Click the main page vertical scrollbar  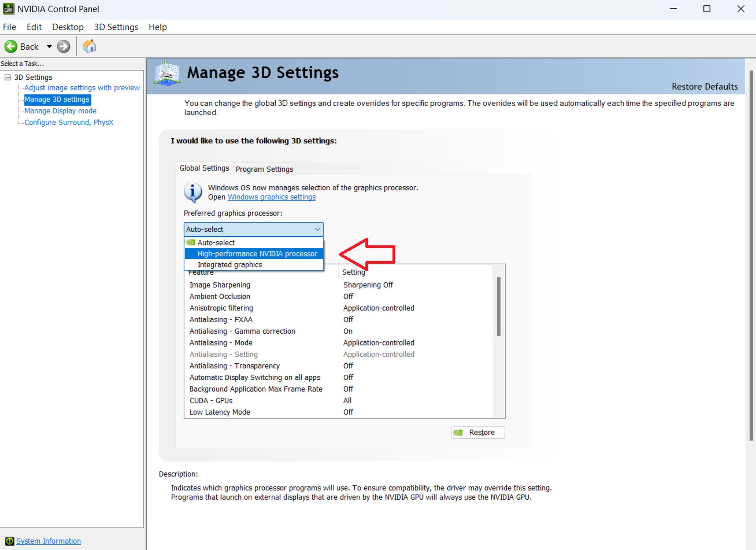[751, 255]
